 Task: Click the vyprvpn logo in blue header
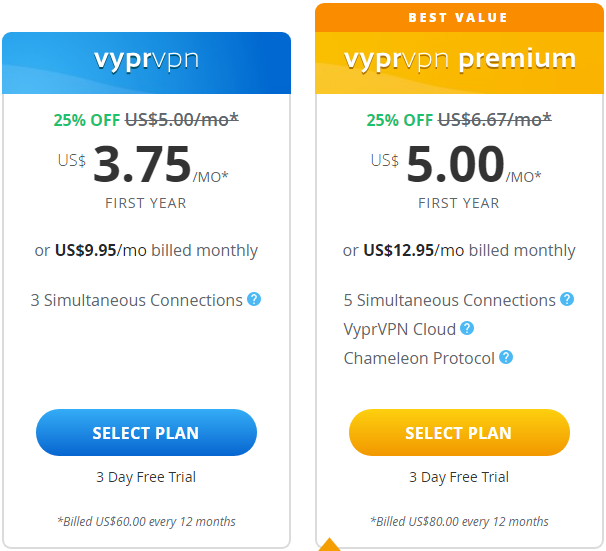click(146, 60)
